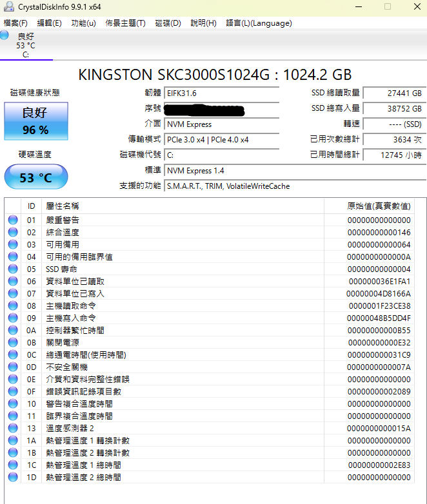Open the 說明(H) menu

click(x=203, y=23)
